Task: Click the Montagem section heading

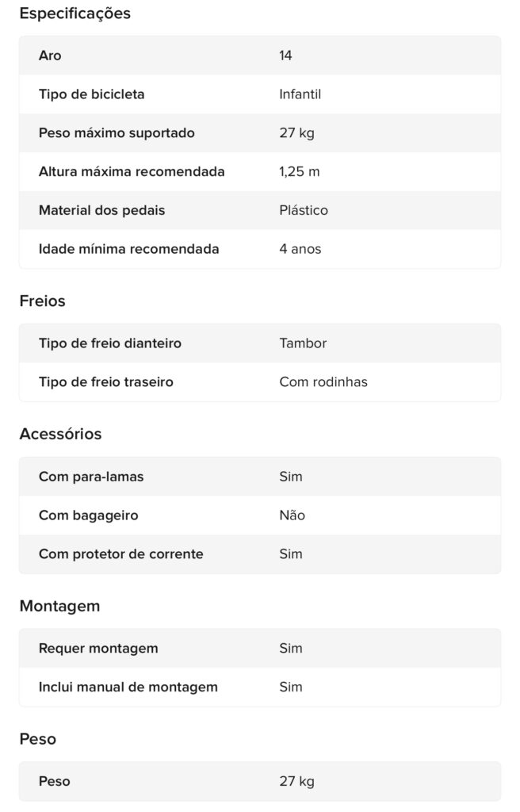Action: [59, 607]
